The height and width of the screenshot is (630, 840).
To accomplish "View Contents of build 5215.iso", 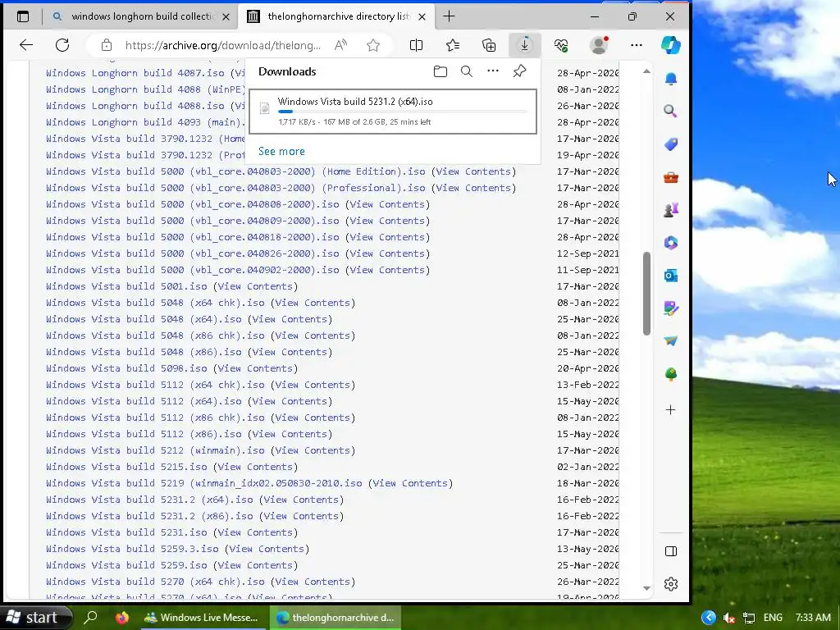I will pyautogui.click(x=255, y=467).
